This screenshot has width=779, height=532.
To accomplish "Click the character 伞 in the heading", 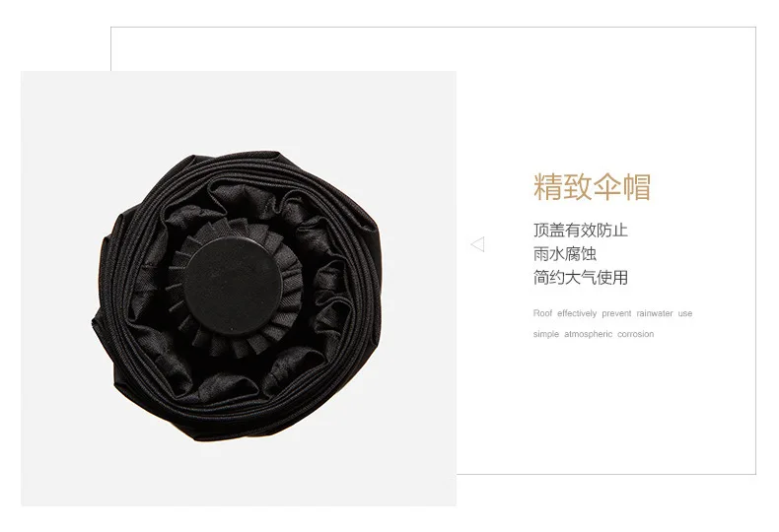I will click(607, 187).
